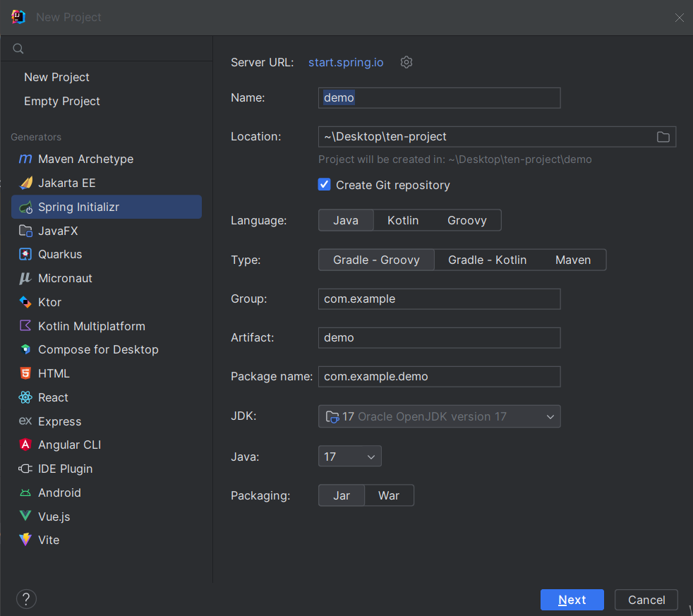The width and height of the screenshot is (693, 616).
Task: Click the Vue.js green logo icon
Action: (25, 516)
